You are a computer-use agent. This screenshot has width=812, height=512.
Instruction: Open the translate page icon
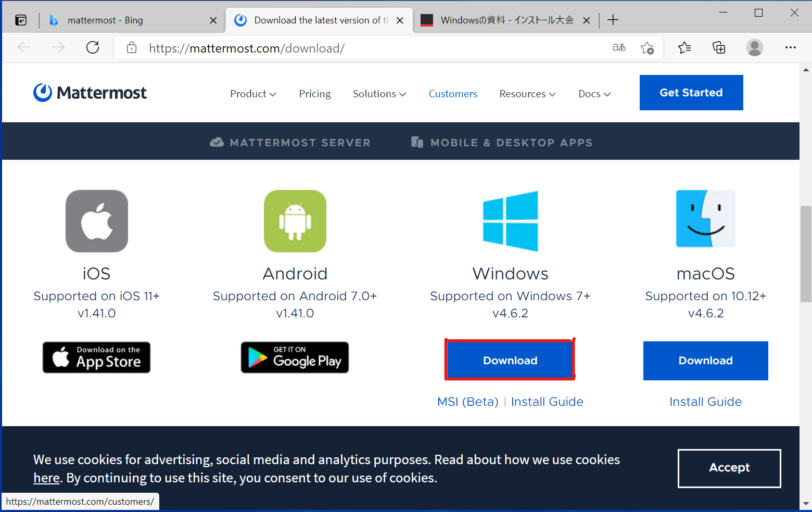(619, 48)
